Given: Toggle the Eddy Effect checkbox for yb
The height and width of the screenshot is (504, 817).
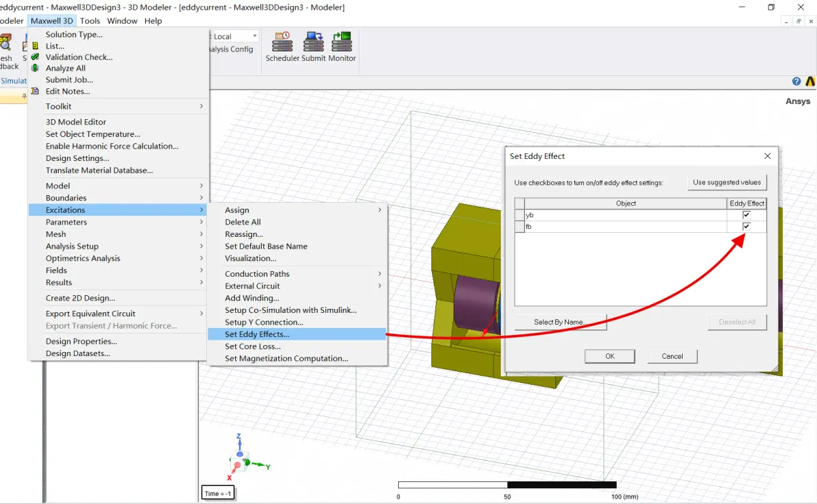Looking at the screenshot, I should [x=746, y=214].
